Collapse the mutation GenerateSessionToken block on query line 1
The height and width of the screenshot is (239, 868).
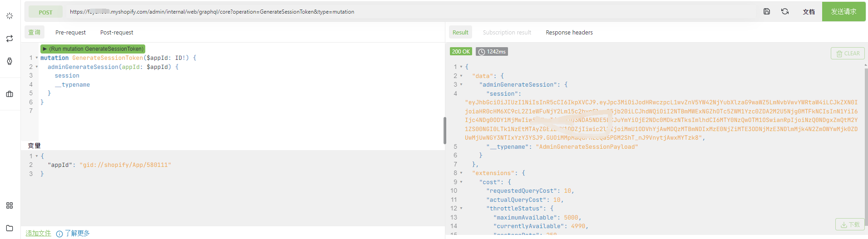37,58
